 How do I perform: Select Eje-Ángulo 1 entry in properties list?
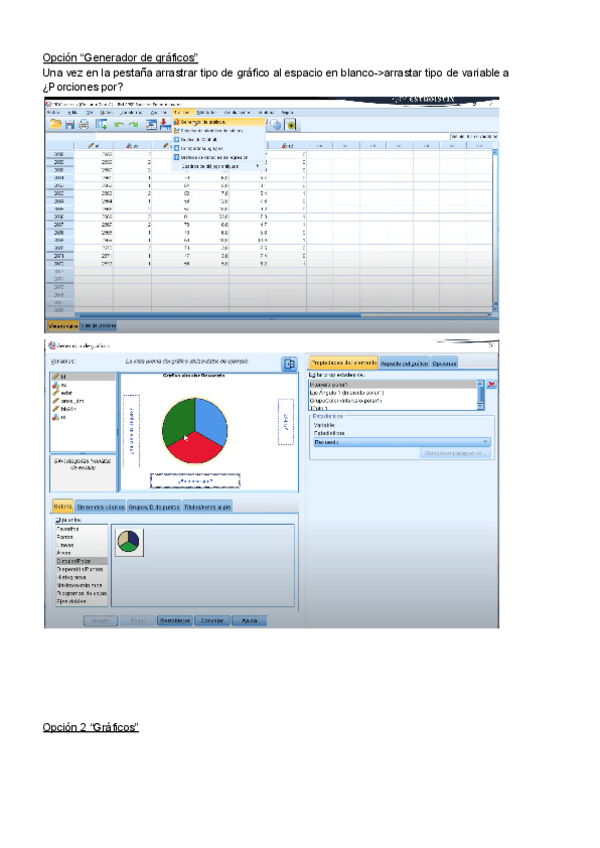pyautogui.click(x=393, y=393)
